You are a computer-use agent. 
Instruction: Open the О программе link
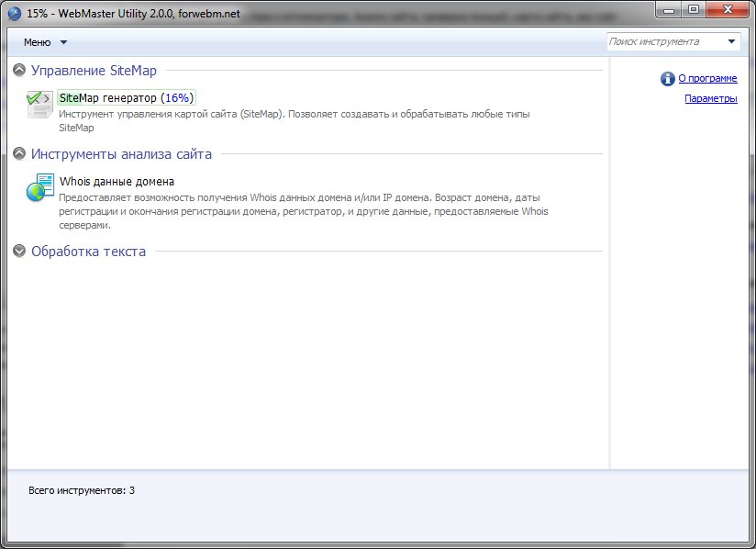pyautogui.click(x=707, y=79)
